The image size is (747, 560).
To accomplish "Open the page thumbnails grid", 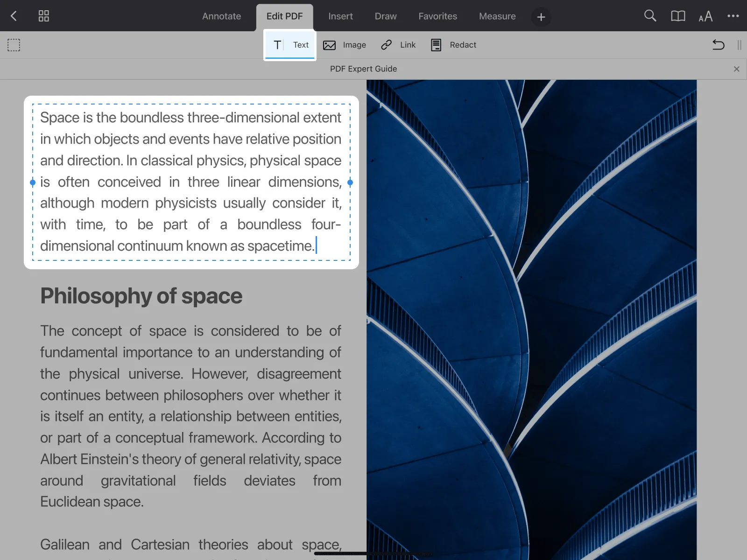I will tap(43, 15).
